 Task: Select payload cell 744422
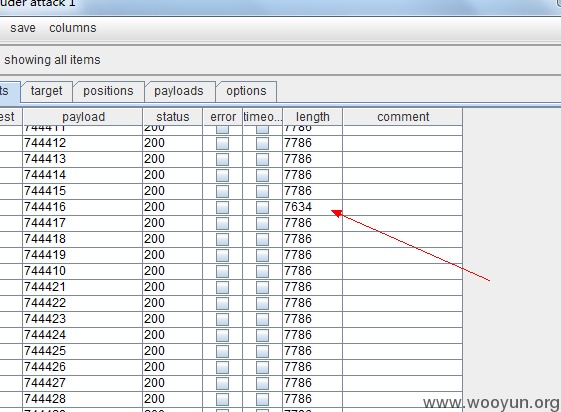[x=83, y=303]
